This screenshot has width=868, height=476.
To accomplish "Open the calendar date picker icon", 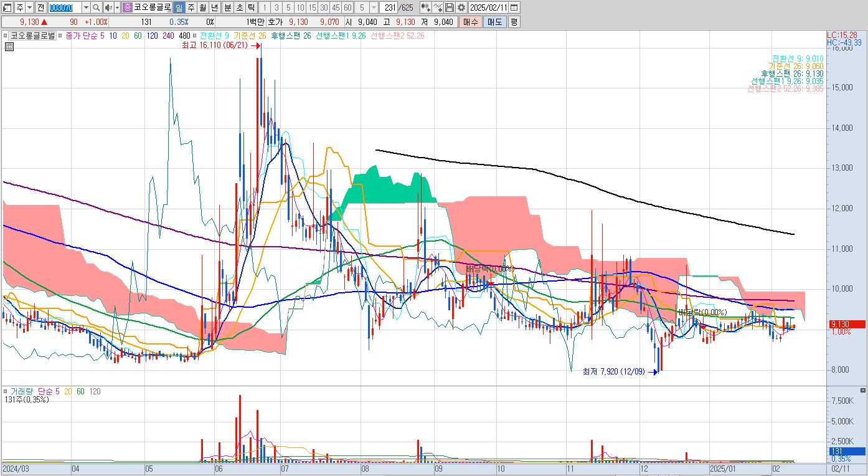I will [x=514, y=7].
